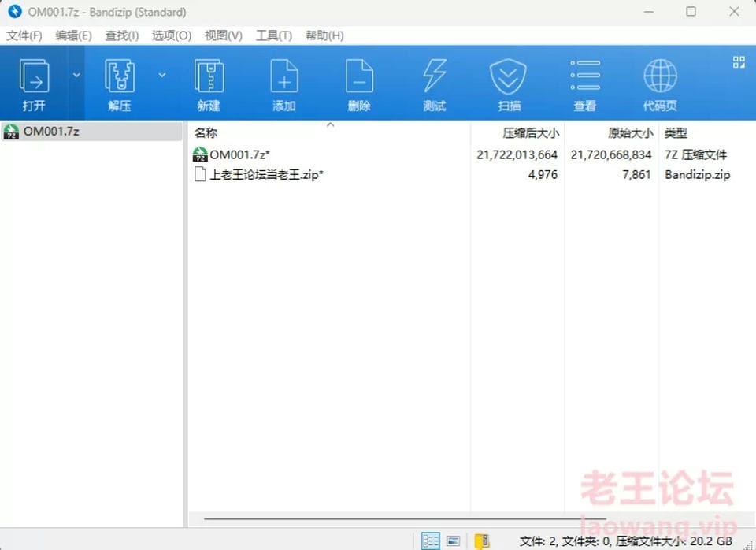This screenshot has height=550, width=756.
Task: Select the 上老王论坛当老王.zip* file row
Action: (x=472, y=175)
